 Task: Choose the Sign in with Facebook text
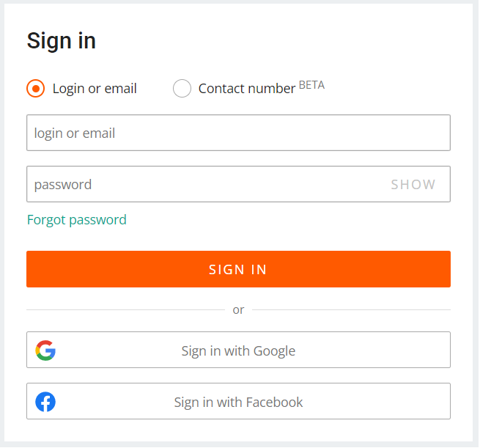point(238,402)
